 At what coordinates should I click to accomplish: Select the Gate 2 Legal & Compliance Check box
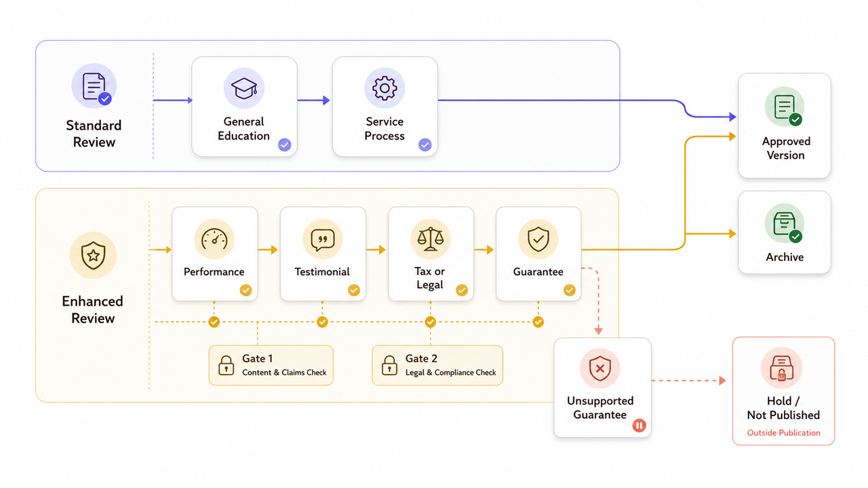click(x=437, y=365)
